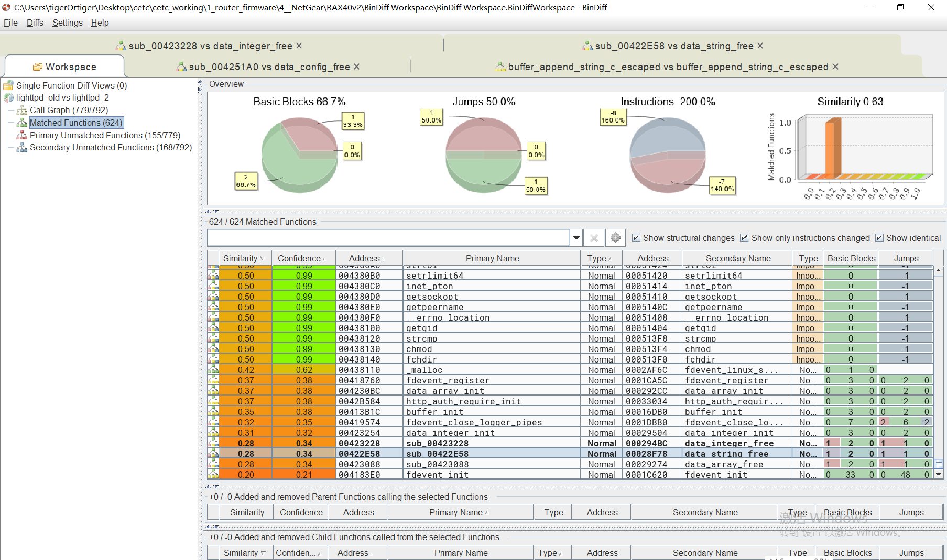The image size is (947, 560).
Task: Click flow graph icon on sub_00422E58 tab
Action: pos(587,46)
